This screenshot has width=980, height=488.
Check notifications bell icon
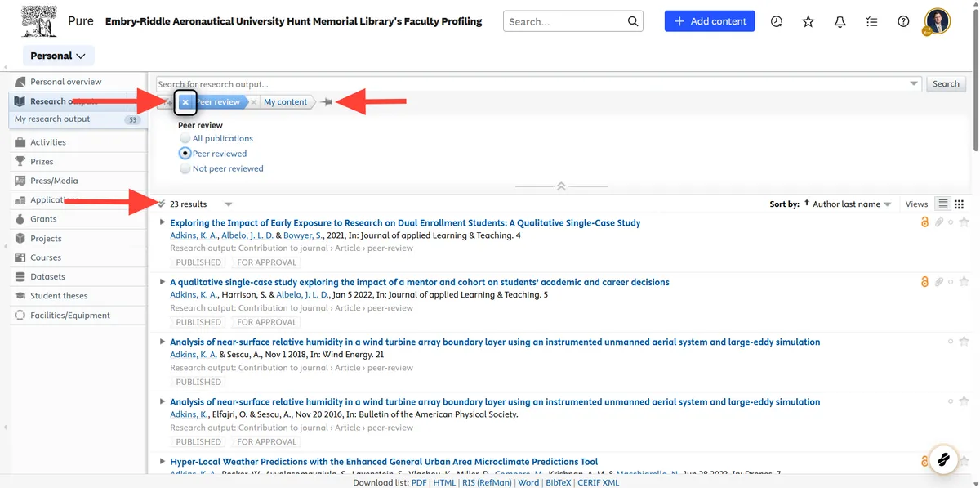click(840, 21)
